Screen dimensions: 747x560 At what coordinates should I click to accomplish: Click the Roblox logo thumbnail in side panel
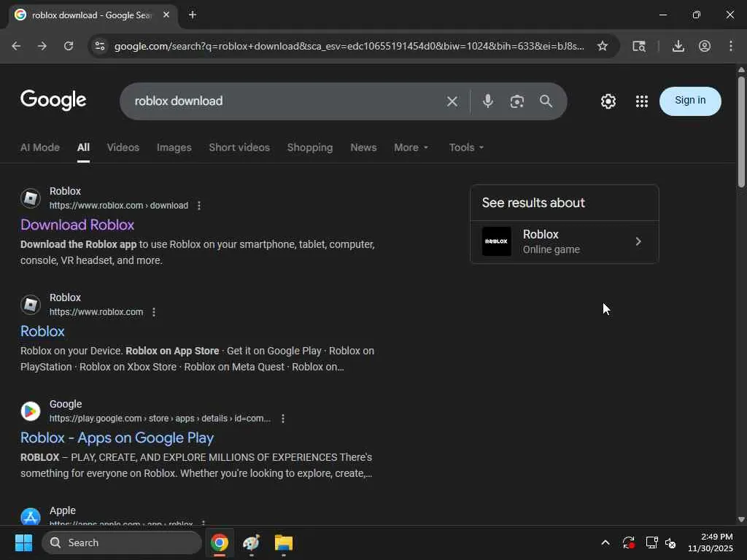[x=496, y=241]
